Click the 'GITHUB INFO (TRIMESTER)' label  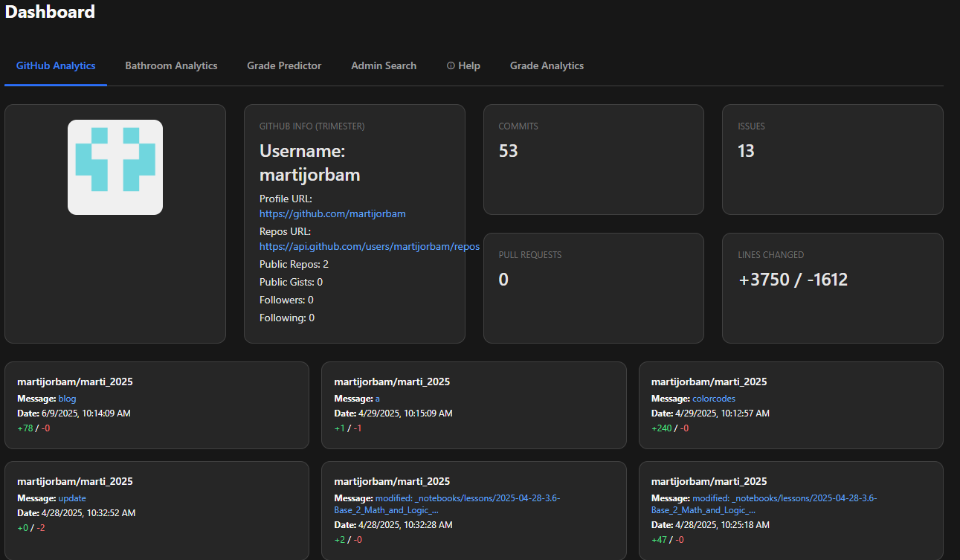(x=312, y=126)
